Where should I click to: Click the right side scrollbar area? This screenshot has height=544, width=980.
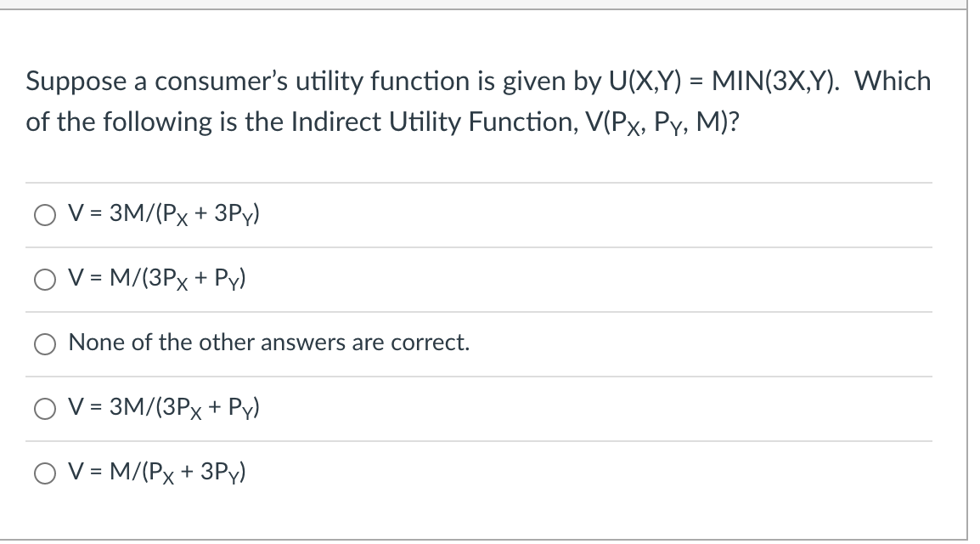click(x=973, y=272)
